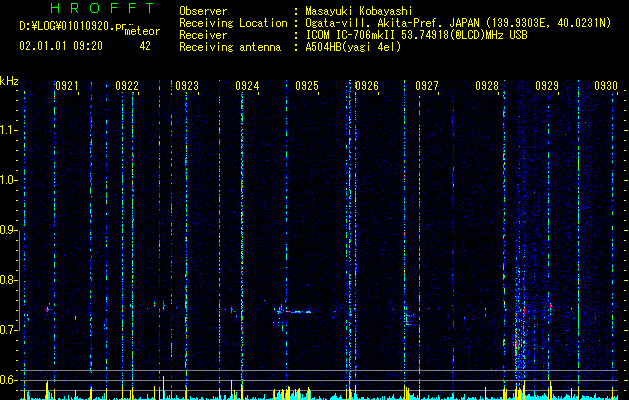Click the meteor echo near 0927
Viewport: 629px width, 400px height.
(410, 318)
